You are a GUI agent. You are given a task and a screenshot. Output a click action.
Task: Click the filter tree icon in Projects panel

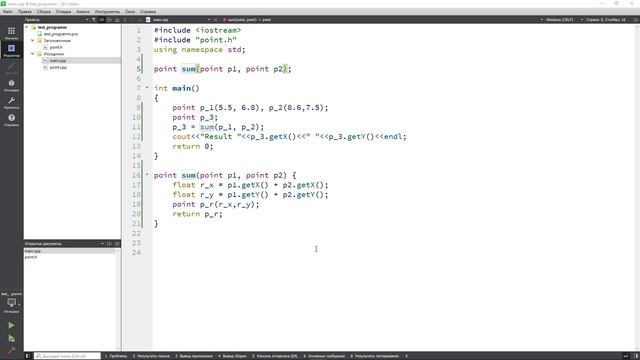pyautogui.click(x=94, y=20)
